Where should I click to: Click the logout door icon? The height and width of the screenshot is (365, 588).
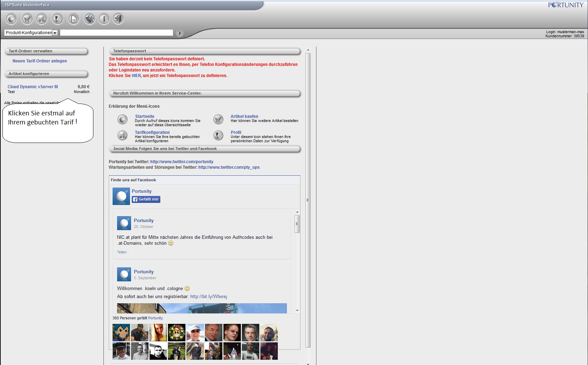119,19
